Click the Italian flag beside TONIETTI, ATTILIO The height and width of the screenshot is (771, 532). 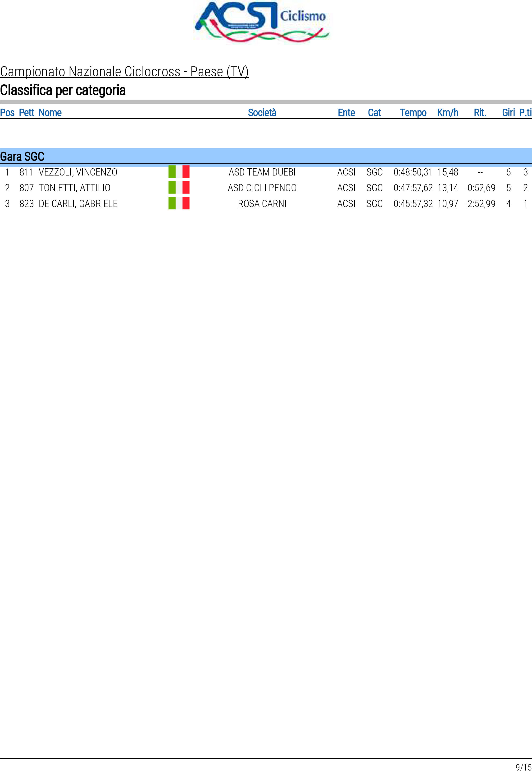[179, 188]
